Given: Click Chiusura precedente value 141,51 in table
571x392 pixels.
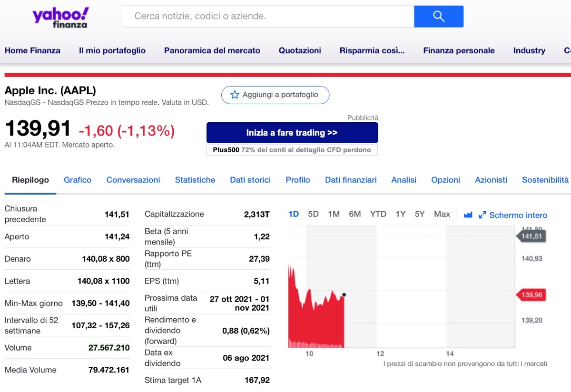Looking at the screenshot, I should tap(117, 215).
